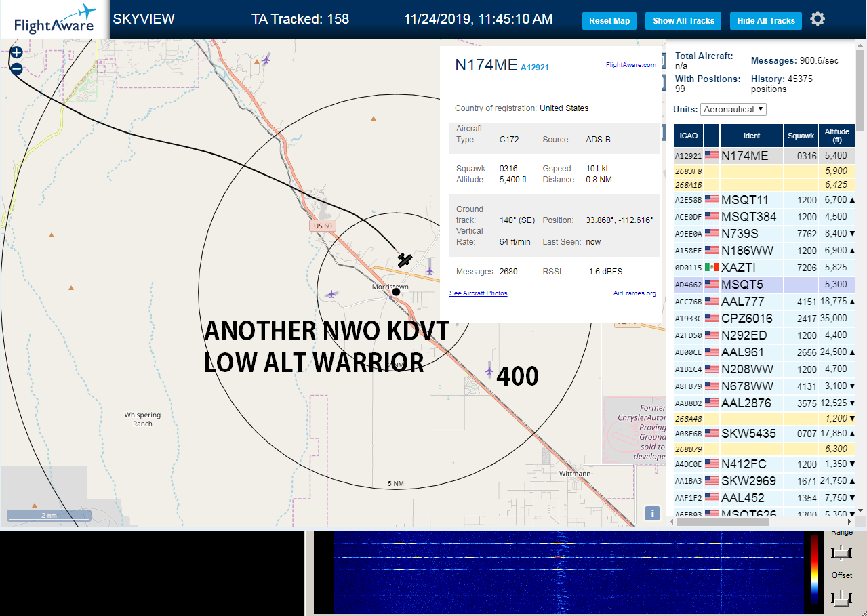Viewport: 867px width, 616px height.
Task: Select the yellow 268A48 row
Action: (x=765, y=419)
